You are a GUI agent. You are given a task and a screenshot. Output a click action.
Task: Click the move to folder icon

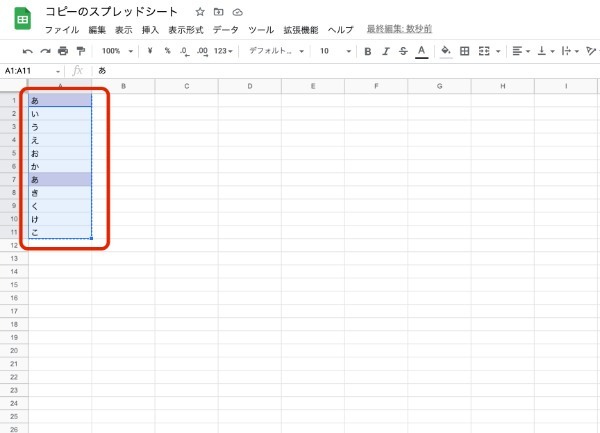pyautogui.click(x=218, y=12)
